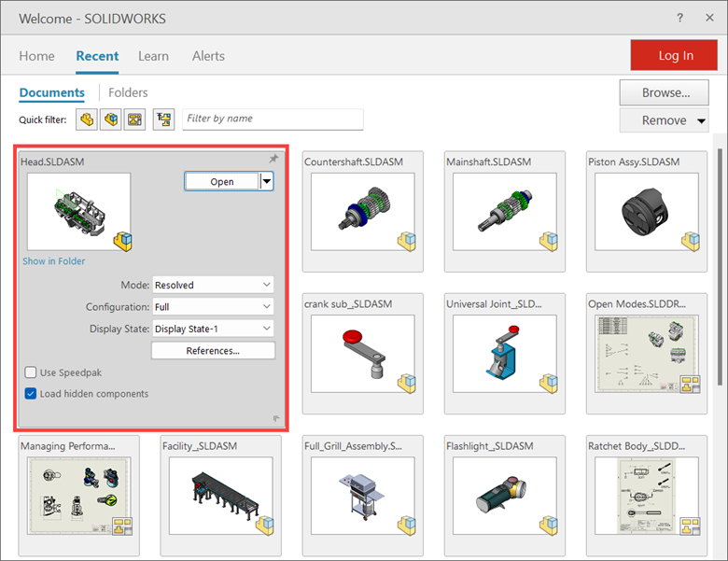Filter recent documents by Parts icon
Viewport: 728px width, 561px height.
click(x=87, y=119)
